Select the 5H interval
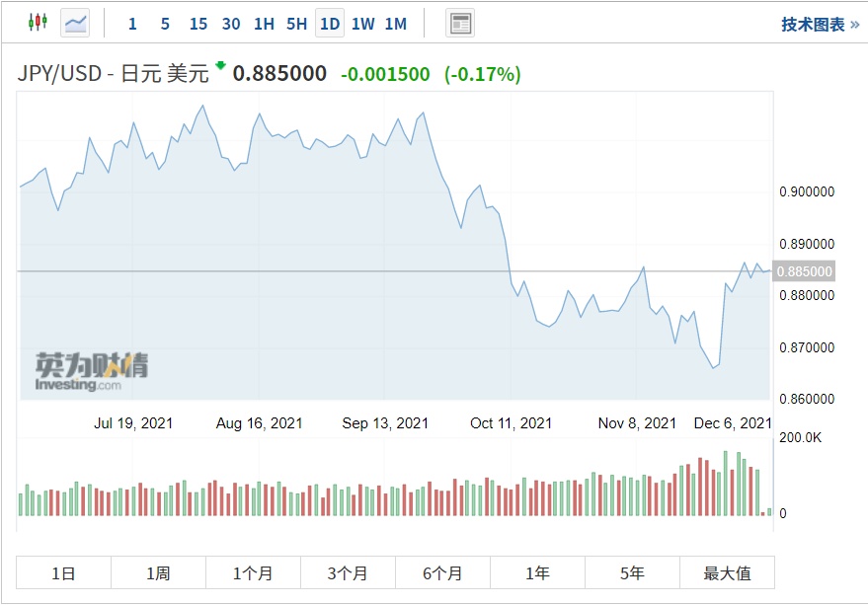 (296, 24)
